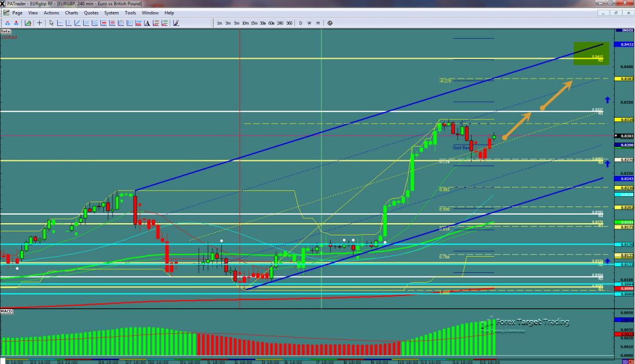This screenshot has width=635, height=364.
Task: Click the green target zone rectangle
Action: [591, 53]
